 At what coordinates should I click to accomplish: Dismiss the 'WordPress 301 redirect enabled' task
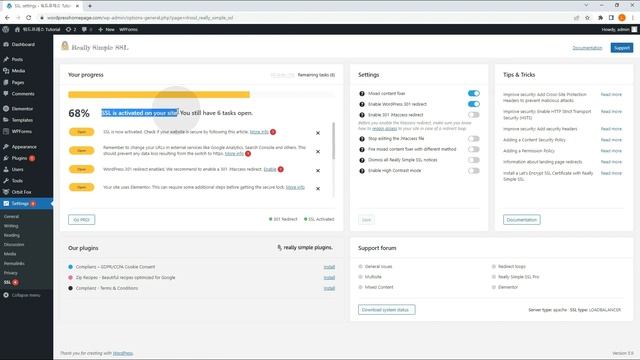click(318, 171)
